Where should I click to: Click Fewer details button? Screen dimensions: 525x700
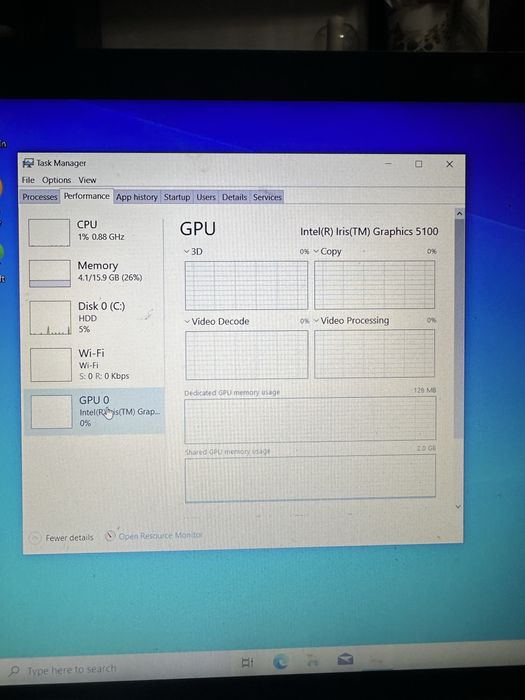[61, 538]
